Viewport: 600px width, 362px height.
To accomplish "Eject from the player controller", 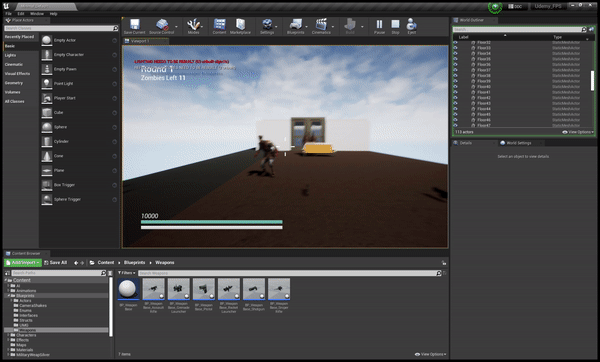I will (411, 24).
